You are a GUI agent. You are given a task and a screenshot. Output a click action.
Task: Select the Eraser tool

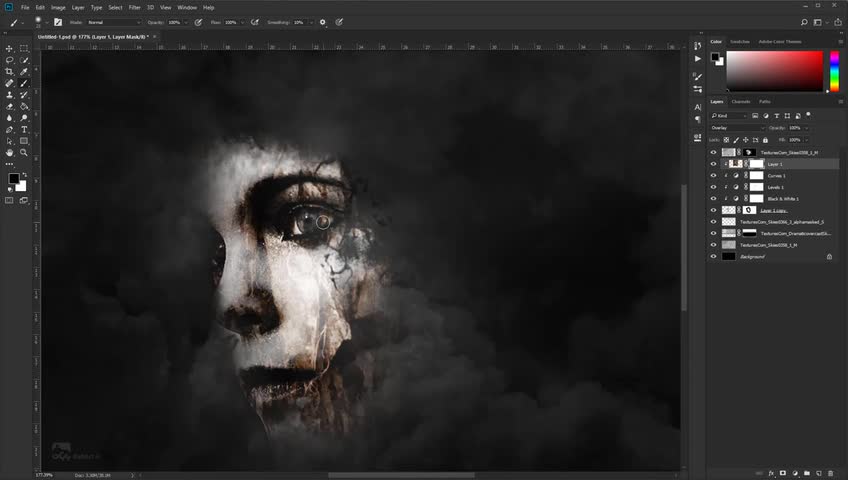coord(10,106)
